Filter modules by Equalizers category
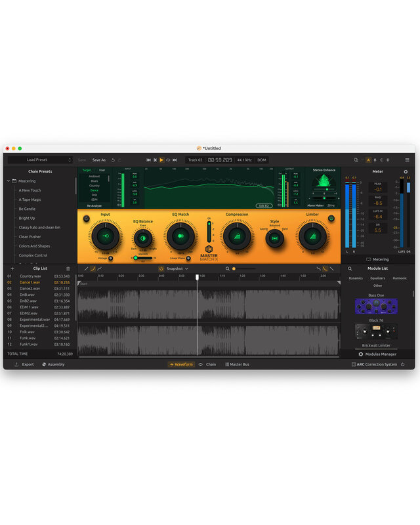Screen dimensions: 420x525 coord(377,278)
